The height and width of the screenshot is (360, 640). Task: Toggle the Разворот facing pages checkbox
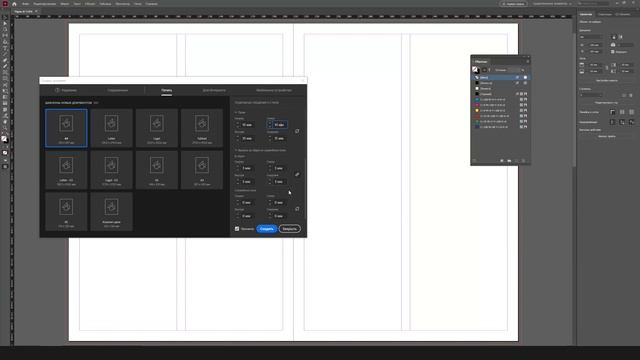coord(613,52)
